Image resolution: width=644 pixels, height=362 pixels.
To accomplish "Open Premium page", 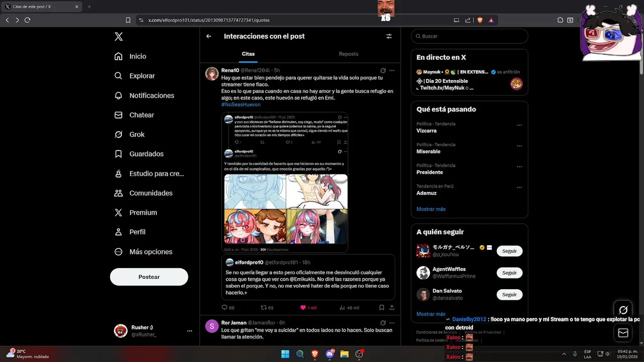I will point(135,213).
